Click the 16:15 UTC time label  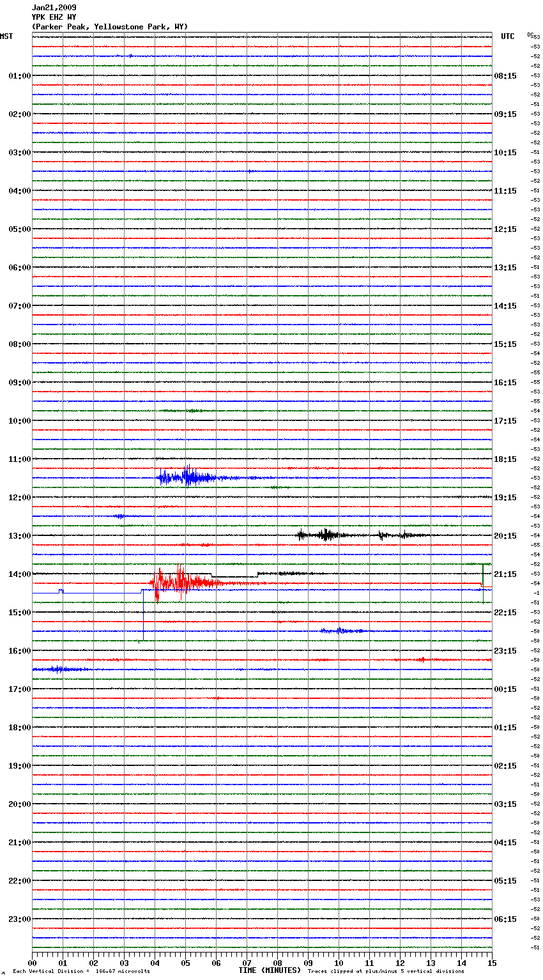[x=505, y=383]
